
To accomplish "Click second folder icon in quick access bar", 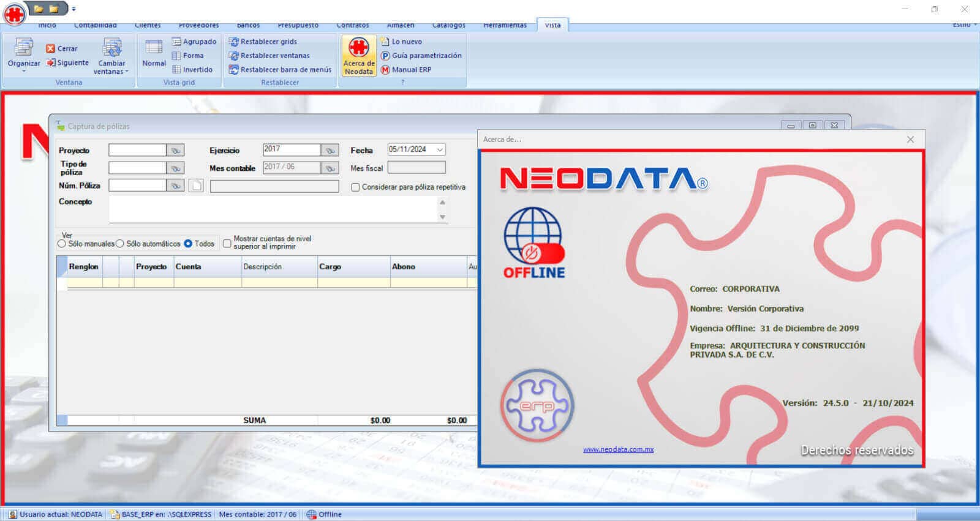I will coord(54,9).
